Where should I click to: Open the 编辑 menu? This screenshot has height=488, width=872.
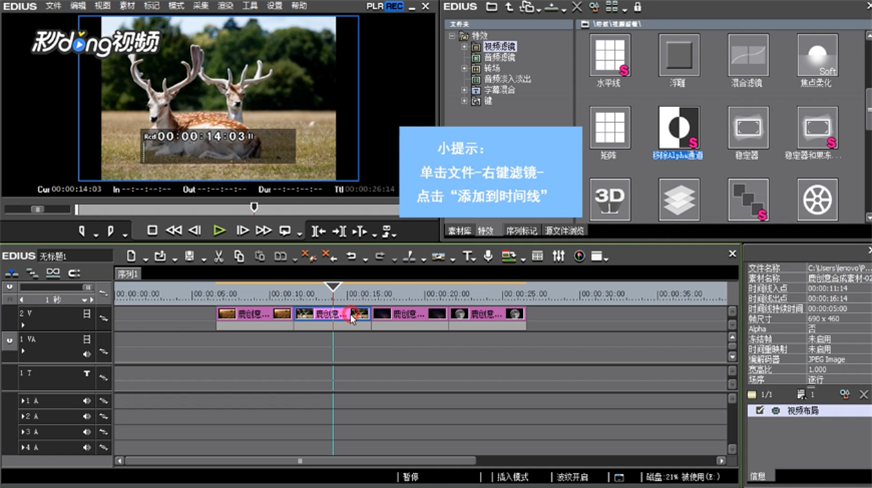(x=78, y=6)
